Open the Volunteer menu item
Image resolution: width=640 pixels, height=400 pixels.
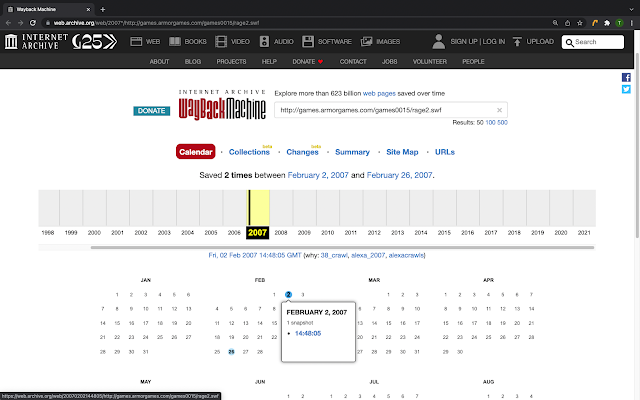point(429,62)
